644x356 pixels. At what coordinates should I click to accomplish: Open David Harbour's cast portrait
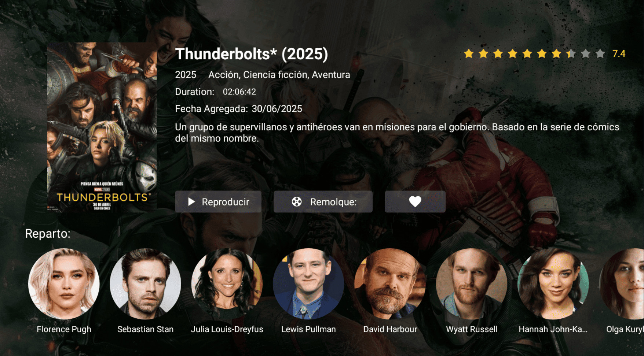click(x=390, y=284)
